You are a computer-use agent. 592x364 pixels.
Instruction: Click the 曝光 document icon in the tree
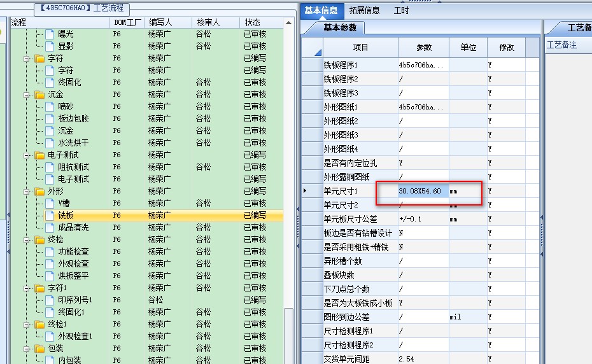point(50,34)
